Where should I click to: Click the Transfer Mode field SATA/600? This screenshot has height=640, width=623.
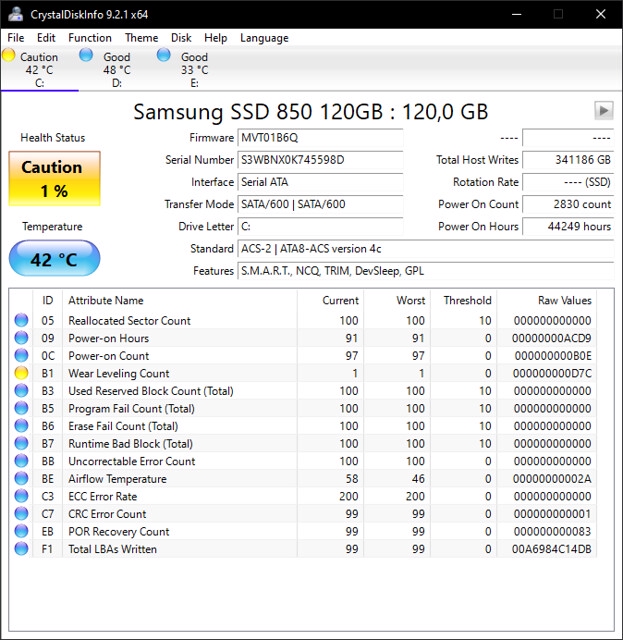(320, 204)
